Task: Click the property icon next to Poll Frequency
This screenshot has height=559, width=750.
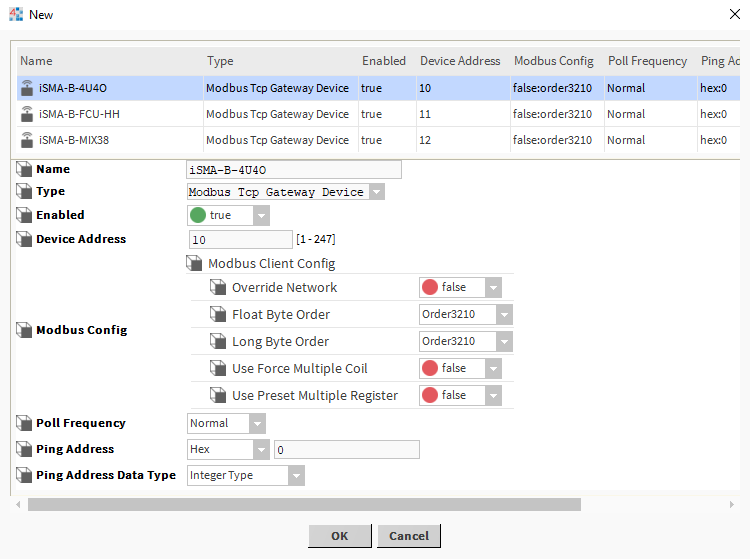Action: click(x=24, y=423)
